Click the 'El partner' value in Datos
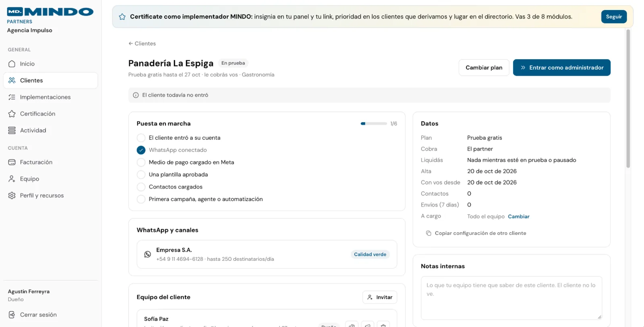Screen dimensions: 644x327 480,149
